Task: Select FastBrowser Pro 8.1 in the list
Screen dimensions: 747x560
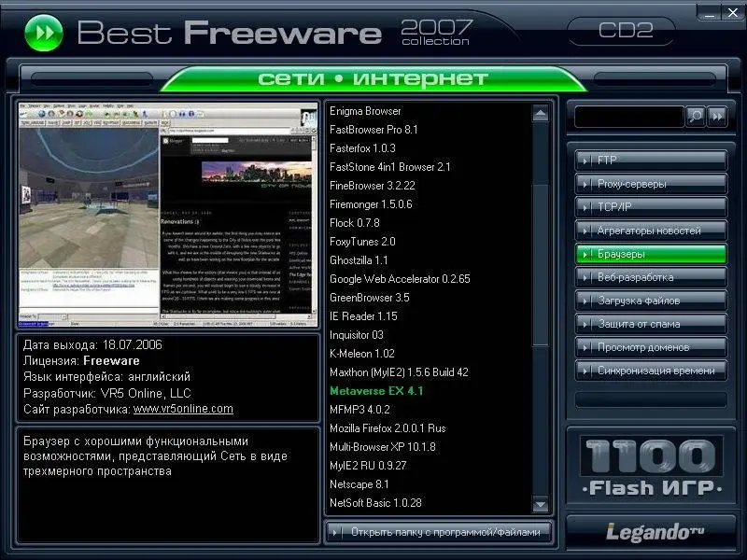Action: [373, 130]
